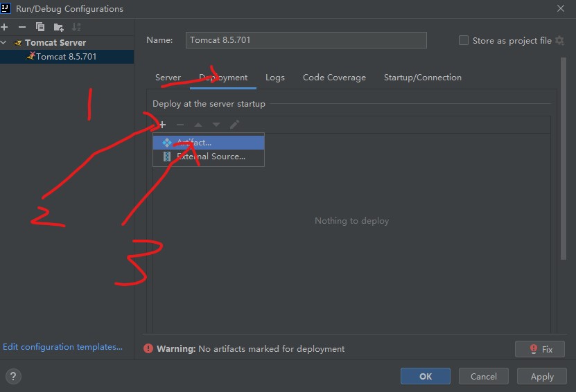Click the vertical scrollbar on the right

pos(564,159)
